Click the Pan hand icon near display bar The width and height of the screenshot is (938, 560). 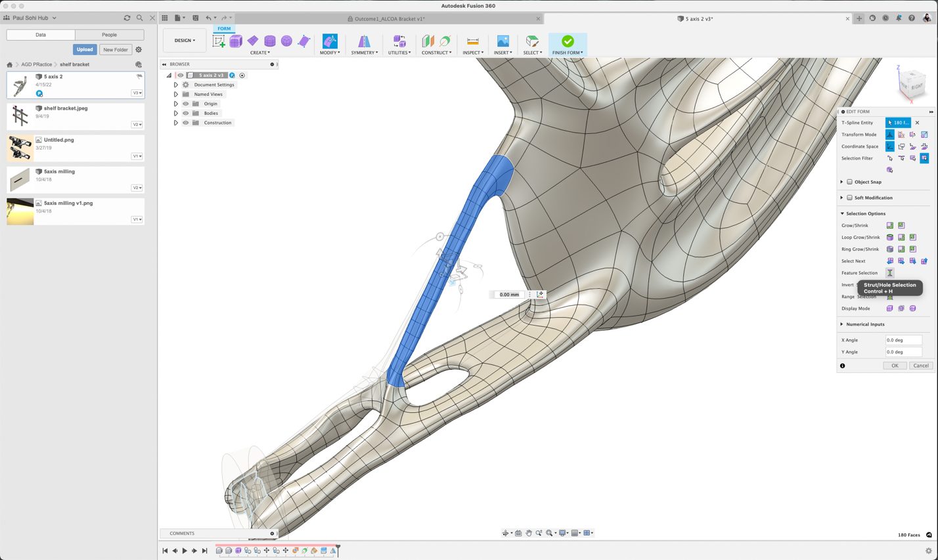(529, 533)
